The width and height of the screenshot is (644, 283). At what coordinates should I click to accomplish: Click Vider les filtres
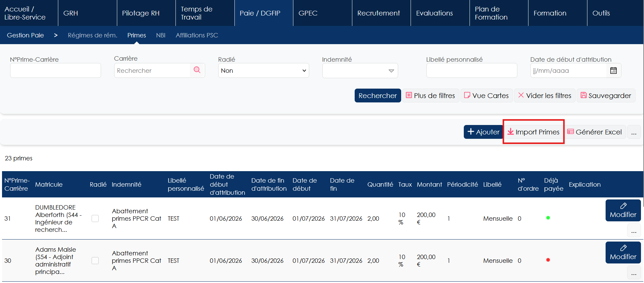pos(545,96)
